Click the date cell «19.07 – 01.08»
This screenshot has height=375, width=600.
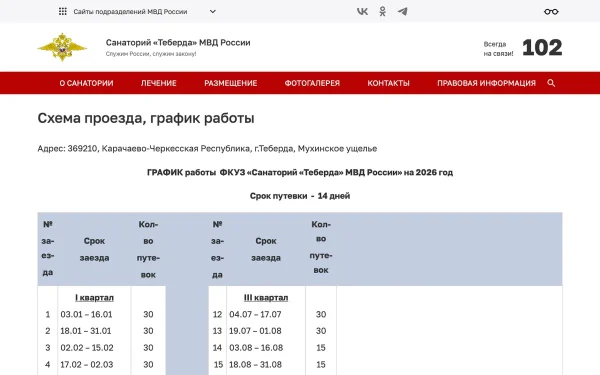(255, 331)
